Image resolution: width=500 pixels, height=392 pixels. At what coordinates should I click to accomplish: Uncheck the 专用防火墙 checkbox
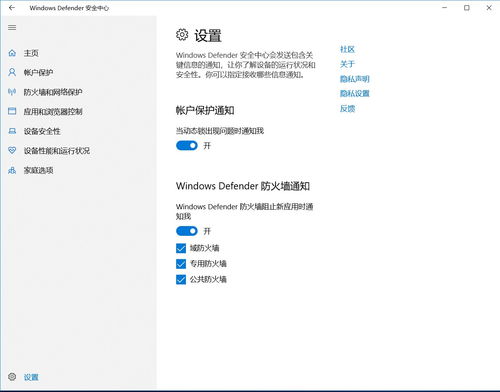click(x=181, y=264)
